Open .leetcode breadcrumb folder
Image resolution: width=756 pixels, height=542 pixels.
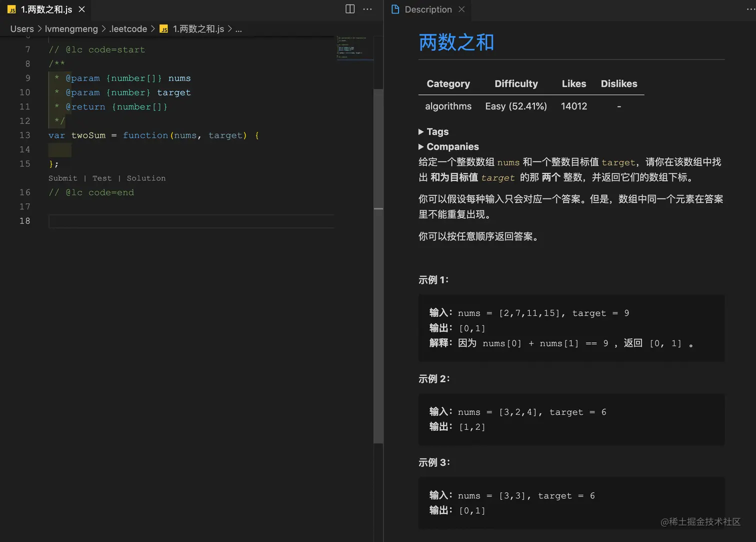(x=128, y=29)
